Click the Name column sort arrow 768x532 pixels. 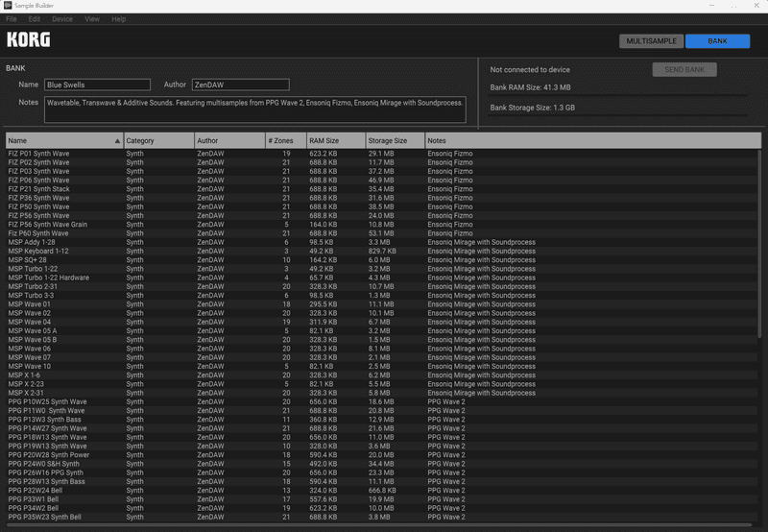point(117,141)
